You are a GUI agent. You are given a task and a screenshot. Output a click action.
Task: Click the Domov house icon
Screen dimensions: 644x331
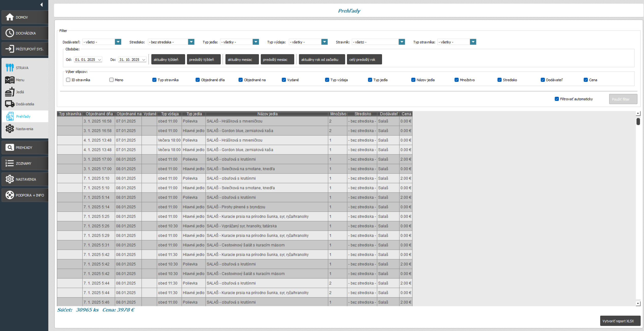[x=10, y=17]
